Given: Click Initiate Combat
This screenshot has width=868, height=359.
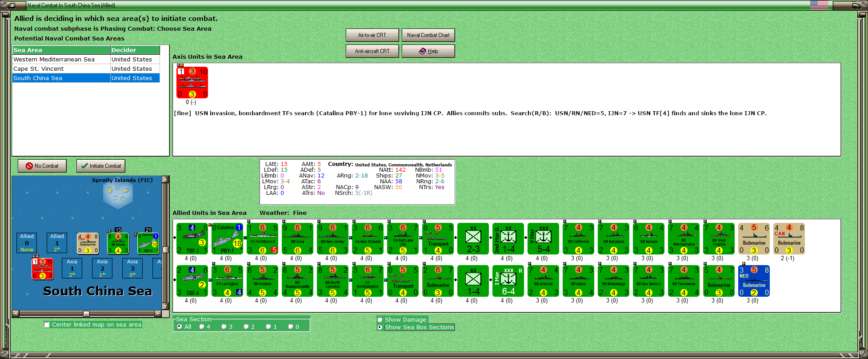Looking at the screenshot, I should [x=101, y=166].
